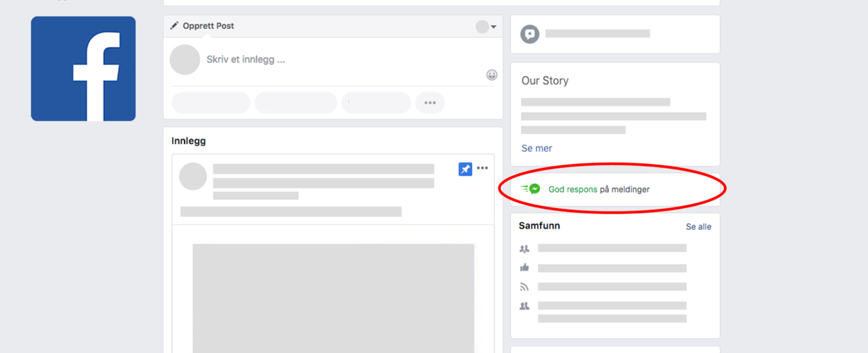Image resolution: width=868 pixels, height=353 pixels.
Task: Open the three-dot menu on pinned post
Action: click(482, 168)
